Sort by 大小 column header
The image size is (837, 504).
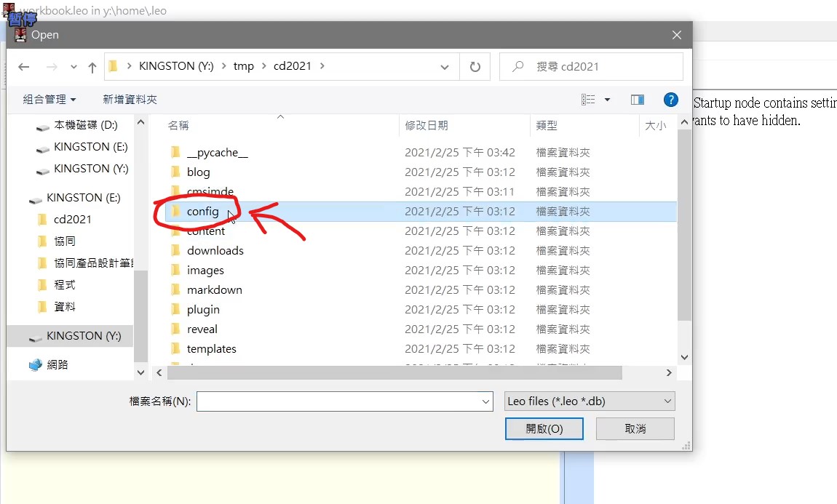point(656,125)
